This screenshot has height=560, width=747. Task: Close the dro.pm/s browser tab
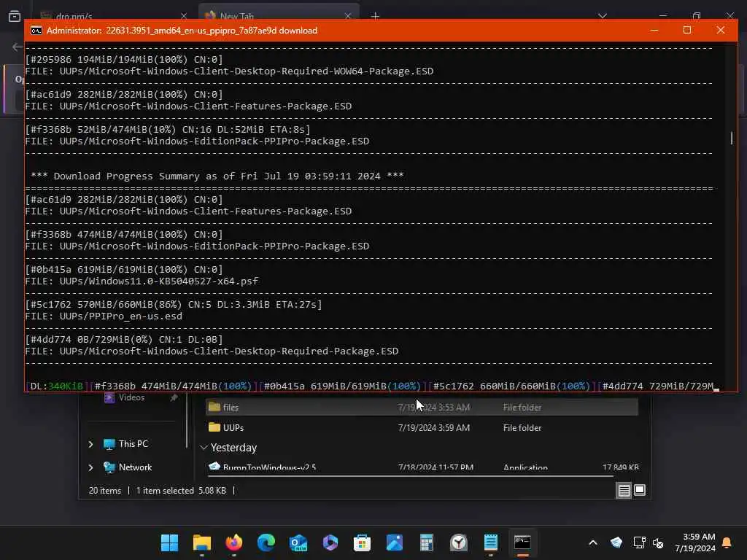(x=184, y=16)
